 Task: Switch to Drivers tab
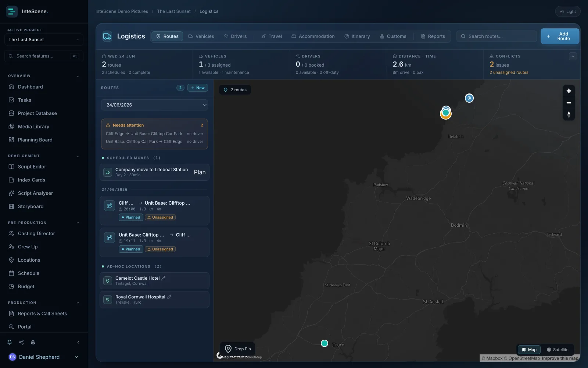(x=235, y=36)
